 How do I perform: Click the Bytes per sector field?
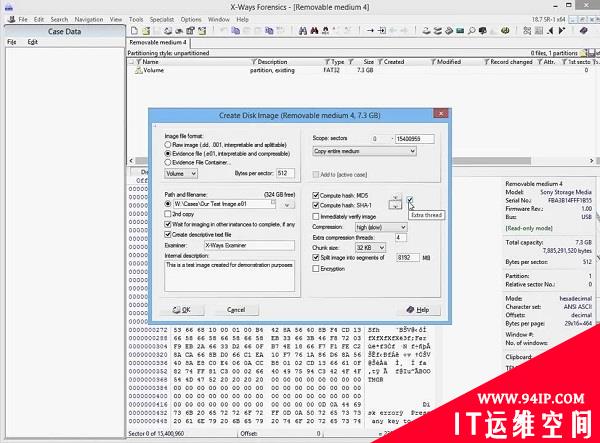click(x=285, y=173)
